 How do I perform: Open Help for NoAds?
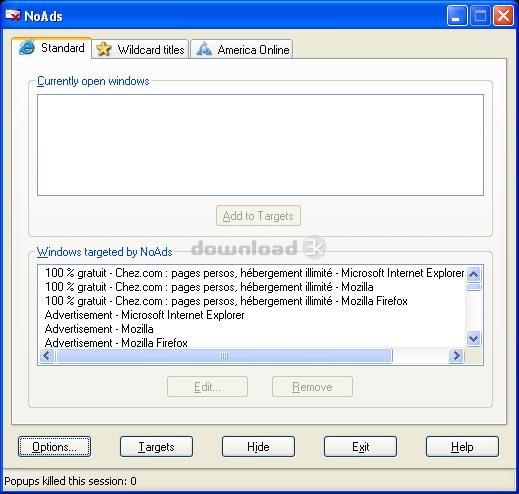point(462,447)
